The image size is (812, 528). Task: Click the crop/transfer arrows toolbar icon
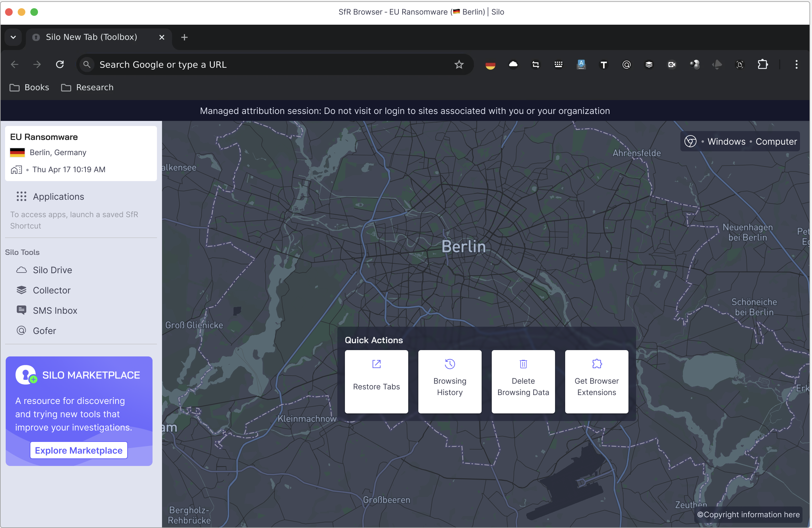tap(536, 65)
